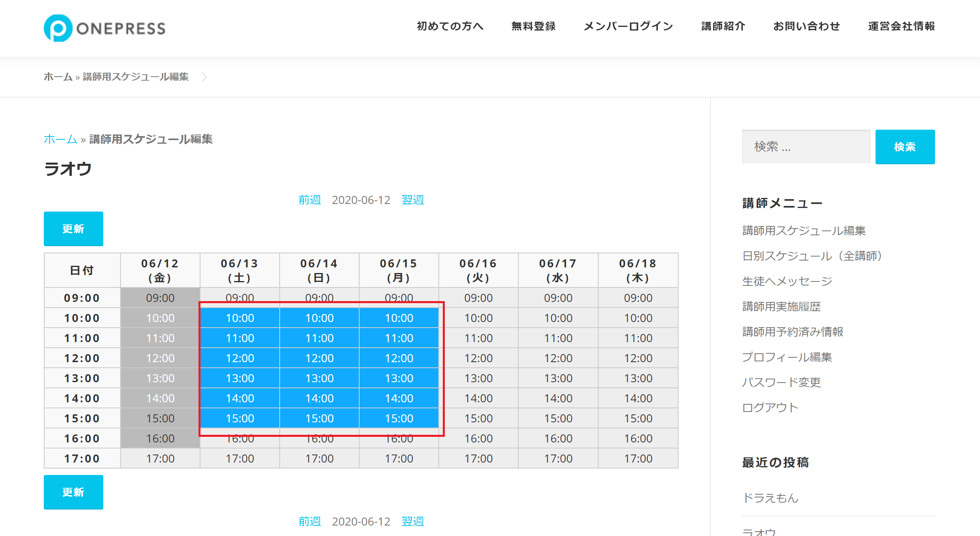
Task: Click the blue ホーム breadcrumb link
Action: click(x=60, y=139)
